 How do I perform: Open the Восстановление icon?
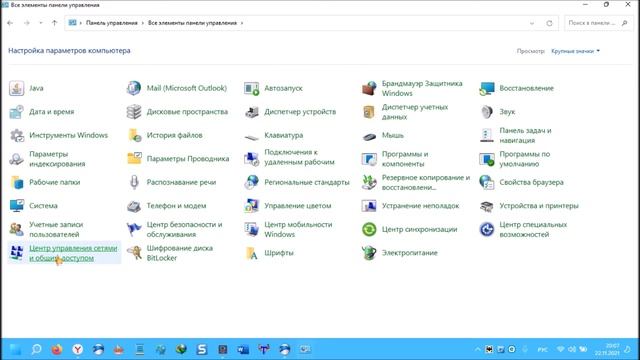487,88
